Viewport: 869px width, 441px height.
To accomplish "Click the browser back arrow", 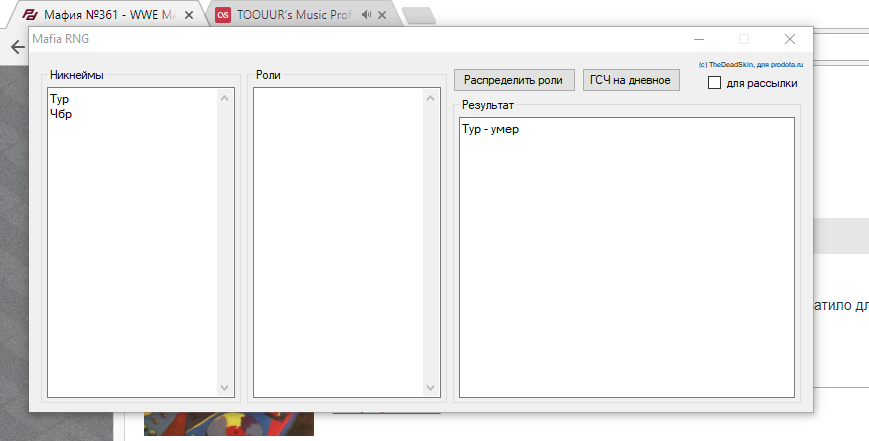I will pos(18,47).
